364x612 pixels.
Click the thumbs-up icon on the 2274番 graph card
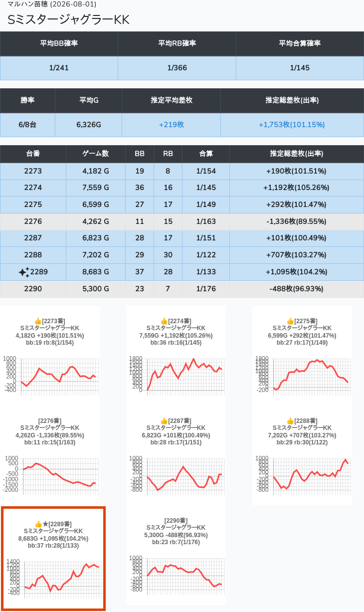164,321
